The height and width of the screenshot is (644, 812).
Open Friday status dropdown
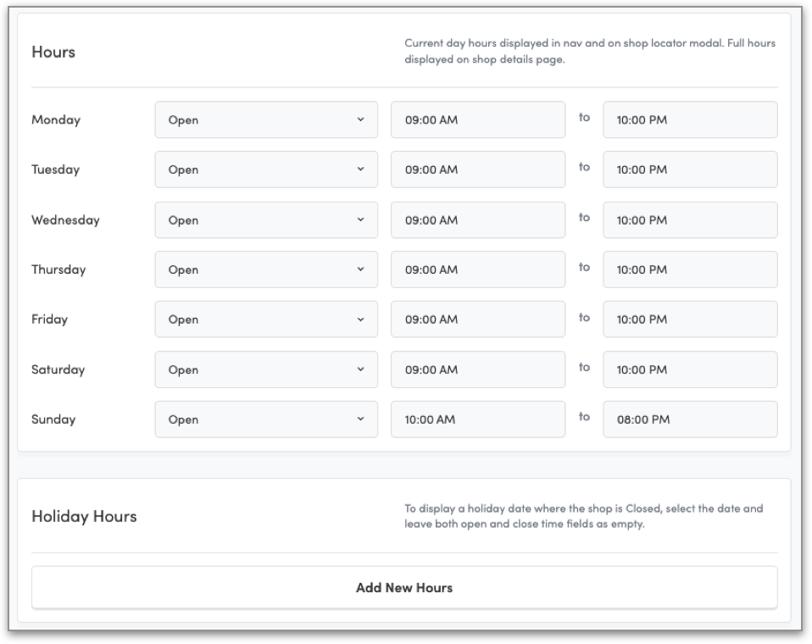tap(266, 319)
